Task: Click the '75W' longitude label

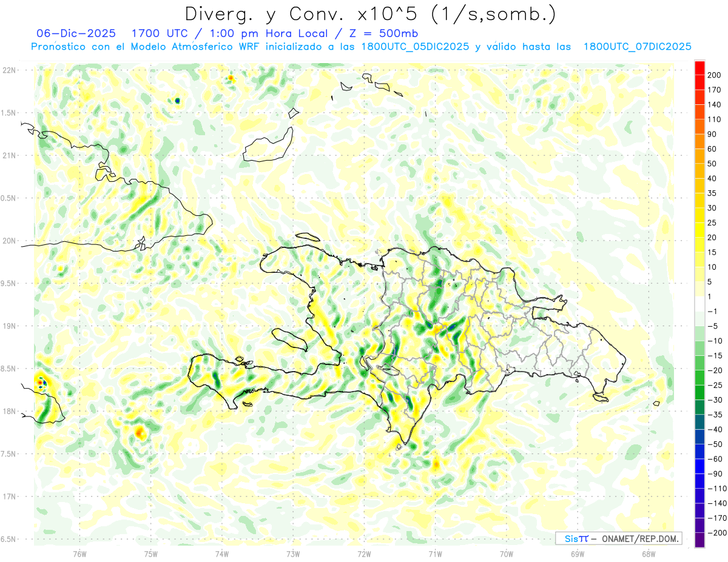Action: coord(151,554)
